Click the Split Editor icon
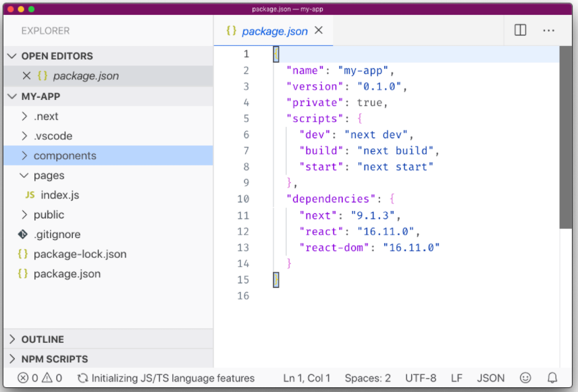 click(x=520, y=30)
